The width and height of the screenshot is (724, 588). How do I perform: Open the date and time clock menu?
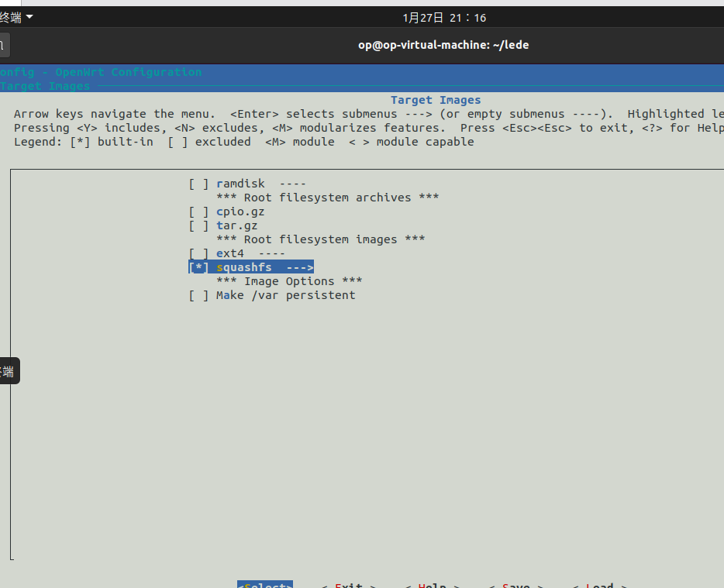pyautogui.click(x=444, y=18)
